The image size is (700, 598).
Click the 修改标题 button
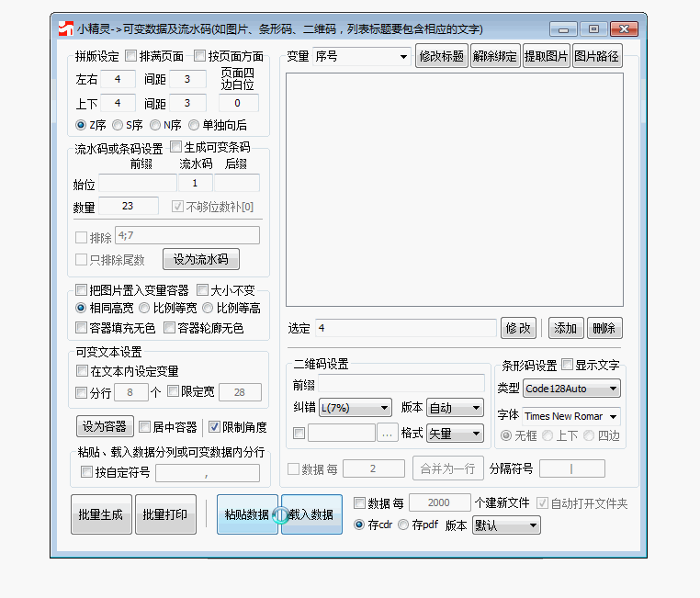[x=442, y=56]
